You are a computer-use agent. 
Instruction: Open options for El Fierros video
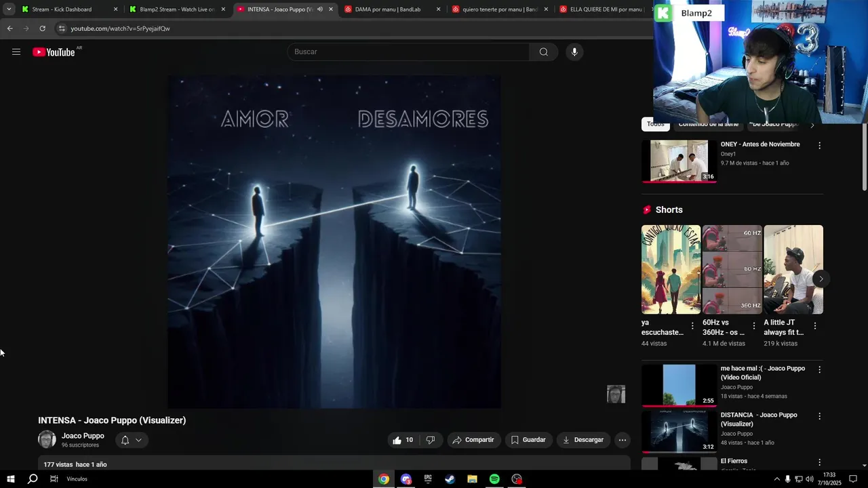[x=819, y=462]
